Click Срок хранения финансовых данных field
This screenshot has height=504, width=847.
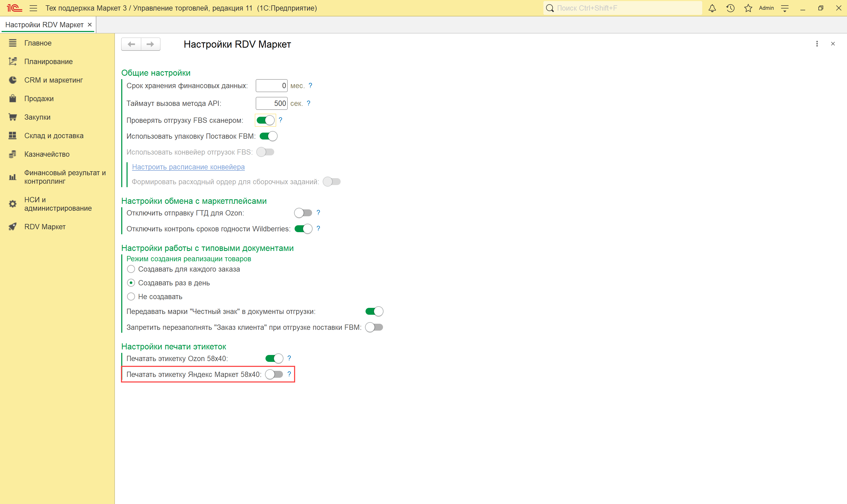click(271, 85)
